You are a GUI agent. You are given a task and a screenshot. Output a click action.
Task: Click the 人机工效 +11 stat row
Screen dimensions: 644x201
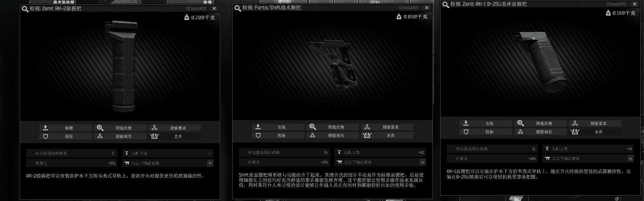pyautogui.click(x=380, y=152)
